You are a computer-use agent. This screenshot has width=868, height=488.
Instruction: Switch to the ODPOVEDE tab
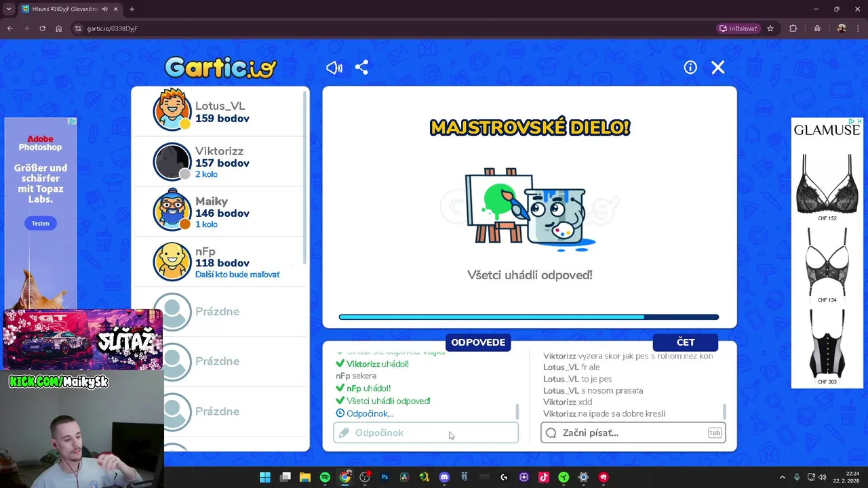point(478,342)
